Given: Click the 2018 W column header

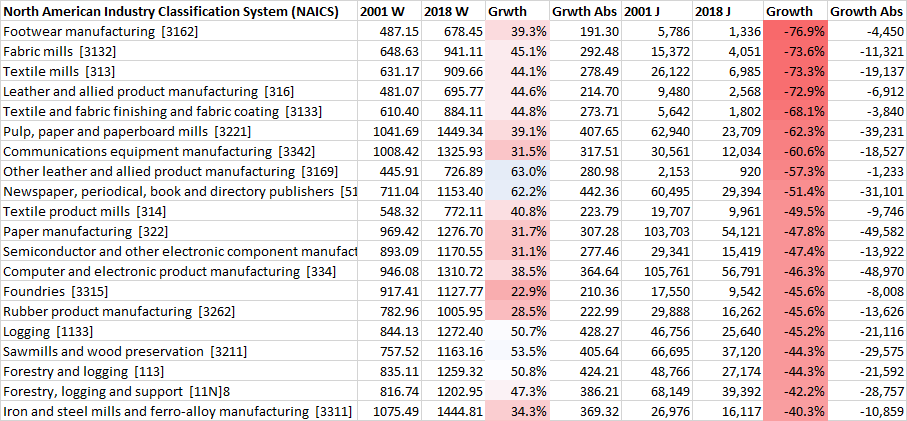Looking at the screenshot, I should [454, 11].
